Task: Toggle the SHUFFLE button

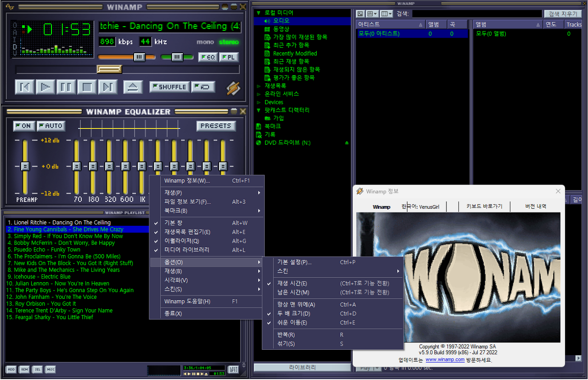Action: coord(170,87)
